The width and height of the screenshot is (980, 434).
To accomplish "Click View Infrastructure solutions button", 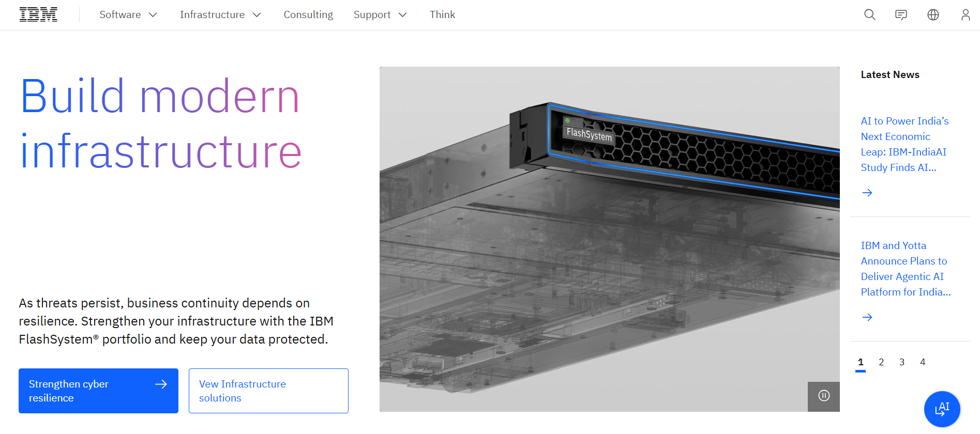I will coord(268,391).
